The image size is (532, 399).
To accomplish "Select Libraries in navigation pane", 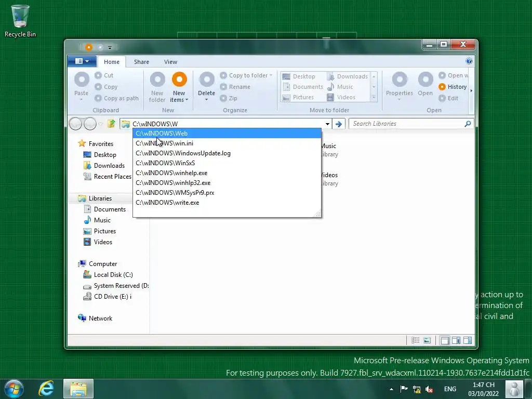I will pyautogui.click(x=95, y=198).
